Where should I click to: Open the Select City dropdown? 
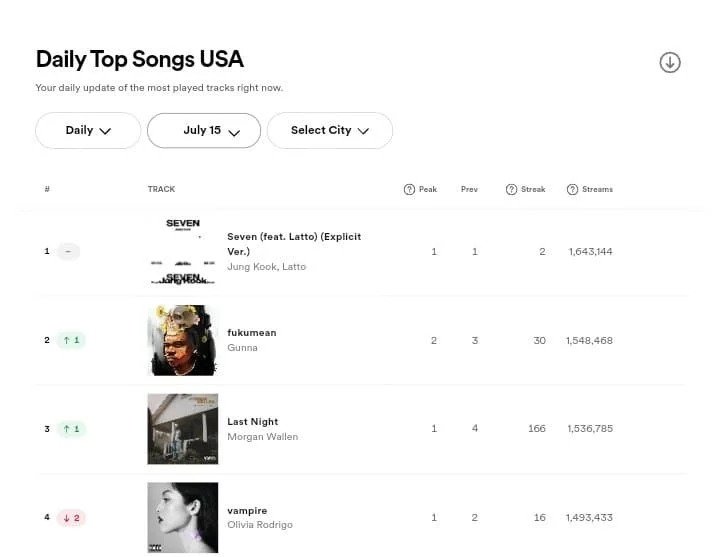pyautogui.click(x=330, y=131)
